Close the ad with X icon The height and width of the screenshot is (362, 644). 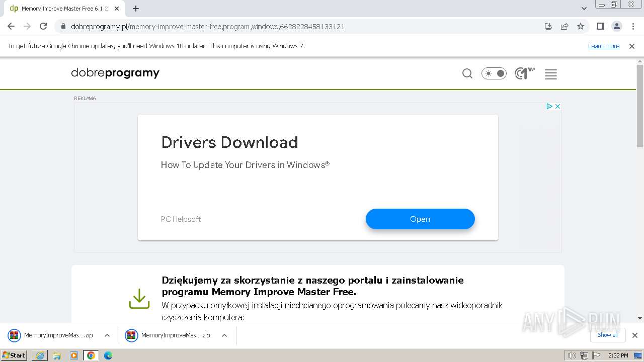point(557,106)
